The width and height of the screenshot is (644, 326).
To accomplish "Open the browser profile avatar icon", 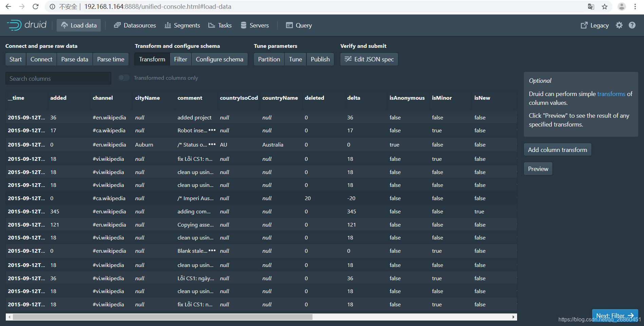I will click(x=622, y=6).
